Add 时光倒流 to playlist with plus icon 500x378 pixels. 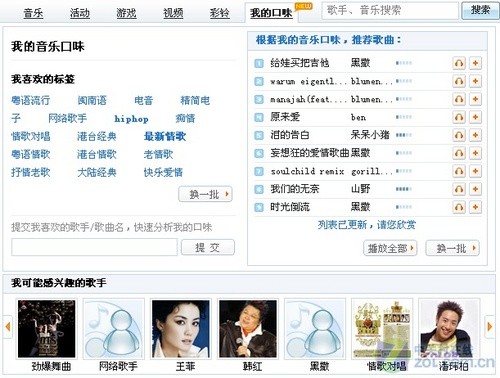475,207
